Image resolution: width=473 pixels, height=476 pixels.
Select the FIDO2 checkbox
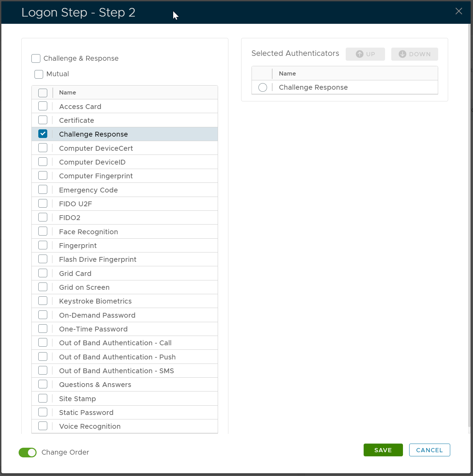tap(43, 217)
